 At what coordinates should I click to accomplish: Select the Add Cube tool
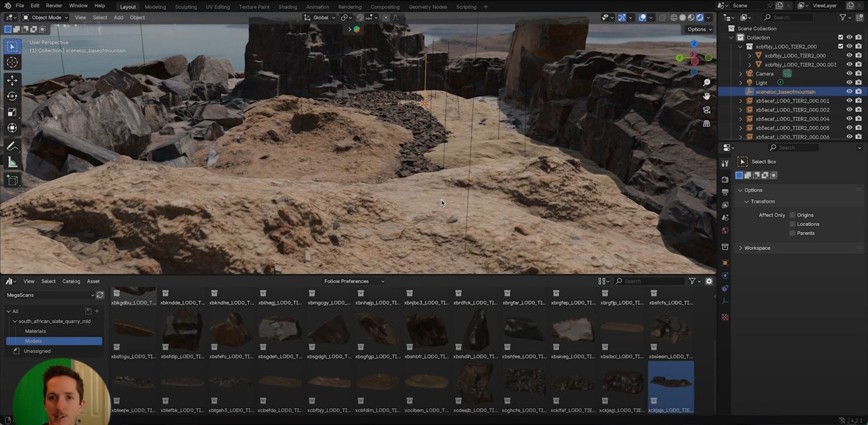pyautogui.click(x=12, y=180)
